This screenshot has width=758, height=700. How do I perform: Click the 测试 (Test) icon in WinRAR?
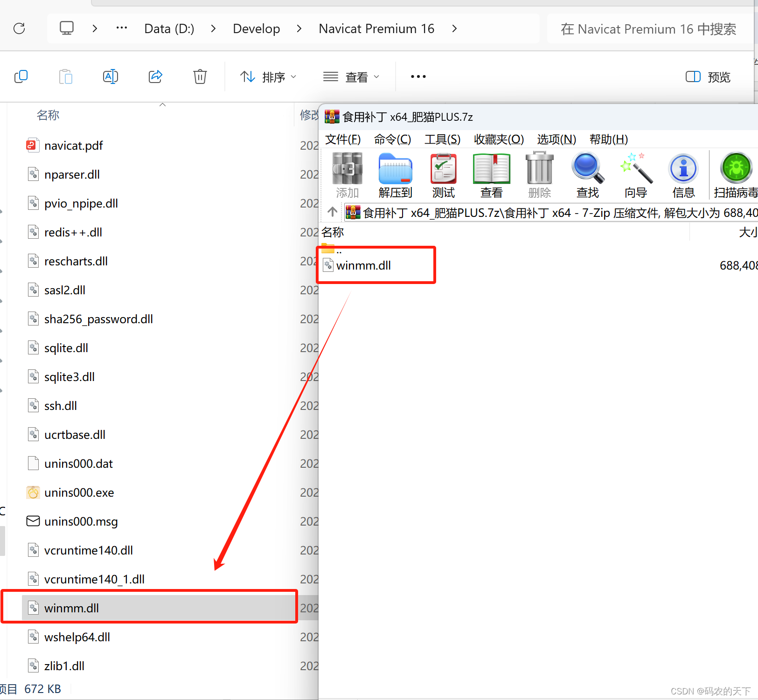click(443, 175)
